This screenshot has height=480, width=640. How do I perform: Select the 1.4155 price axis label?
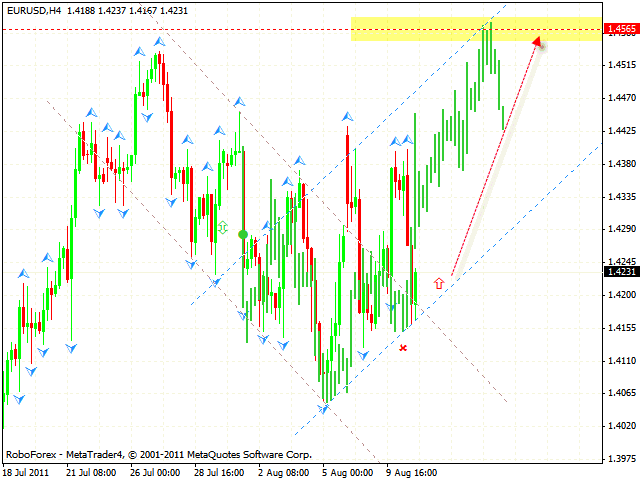pos(622,327)
